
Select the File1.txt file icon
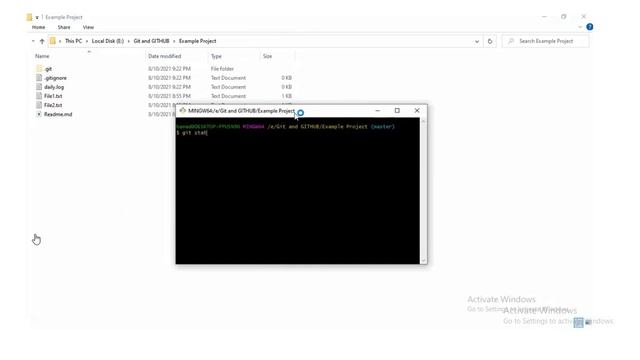(39, 96)
